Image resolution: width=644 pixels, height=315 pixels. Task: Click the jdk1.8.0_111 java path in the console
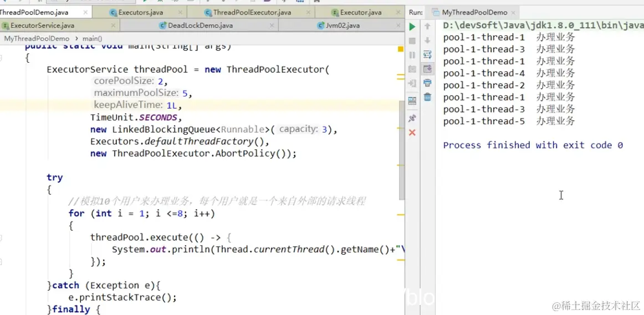pos(543,26)
